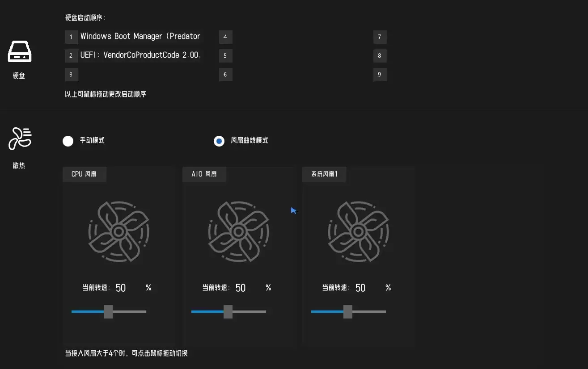Click the hard disk (硬盘) icon
Image resolution: width=588 pixels, height=369 pixels.
pos(19,52)
